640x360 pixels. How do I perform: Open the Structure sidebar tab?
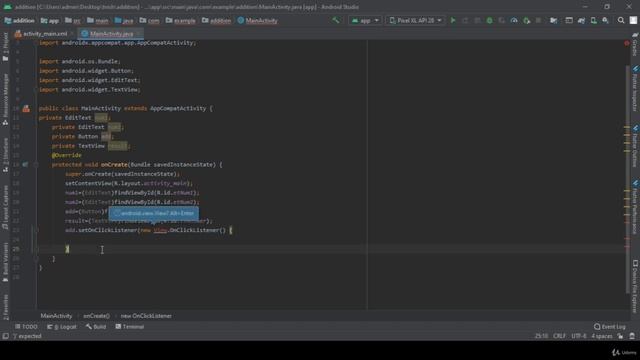(5, 154)
